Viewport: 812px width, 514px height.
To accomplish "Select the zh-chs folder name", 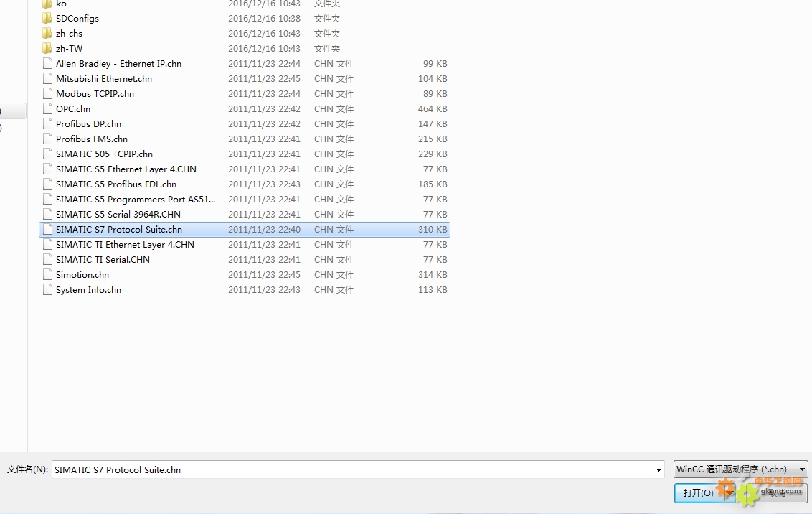I will click(x=69, y=33).
